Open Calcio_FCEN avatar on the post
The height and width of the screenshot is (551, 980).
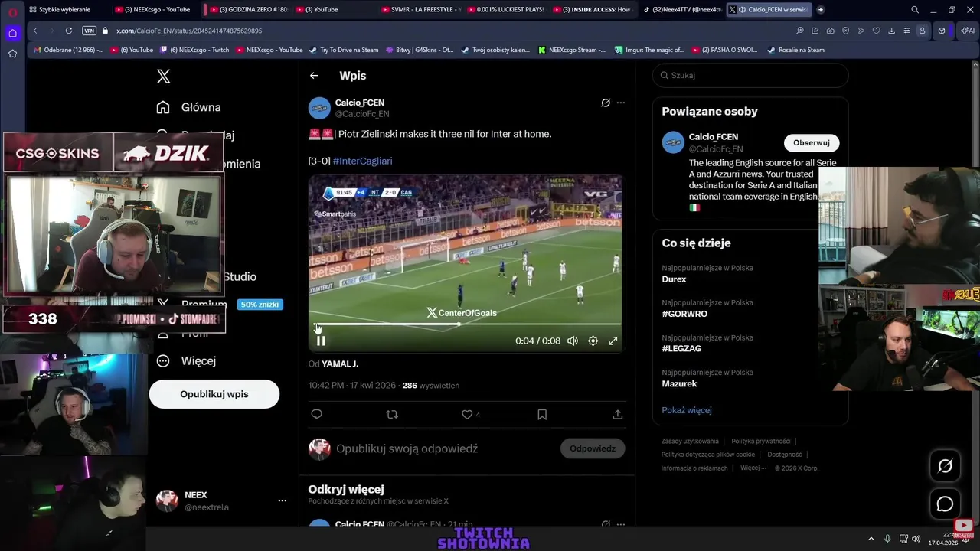point(319,108)
